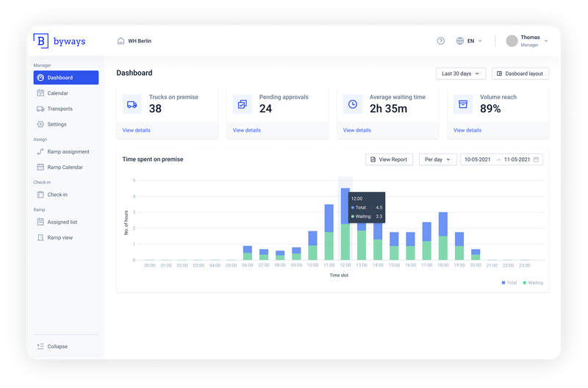
Task: Click Thomas's profile avatar
Action: (x=512, y=41)
